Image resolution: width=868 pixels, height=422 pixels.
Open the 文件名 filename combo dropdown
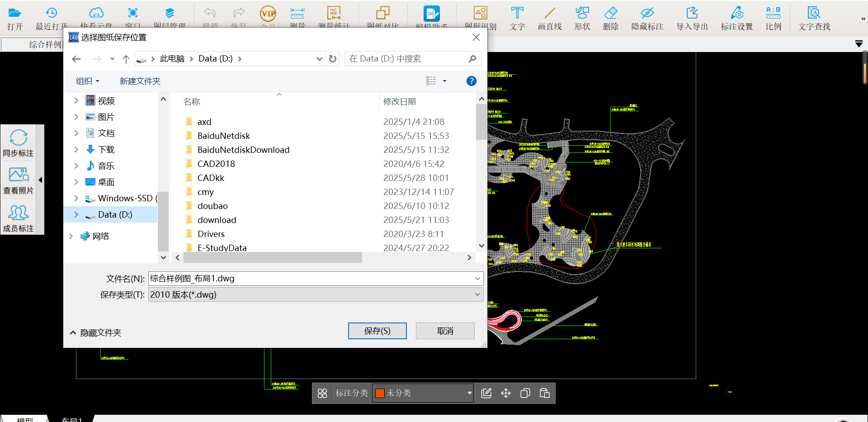click(477, 279)
